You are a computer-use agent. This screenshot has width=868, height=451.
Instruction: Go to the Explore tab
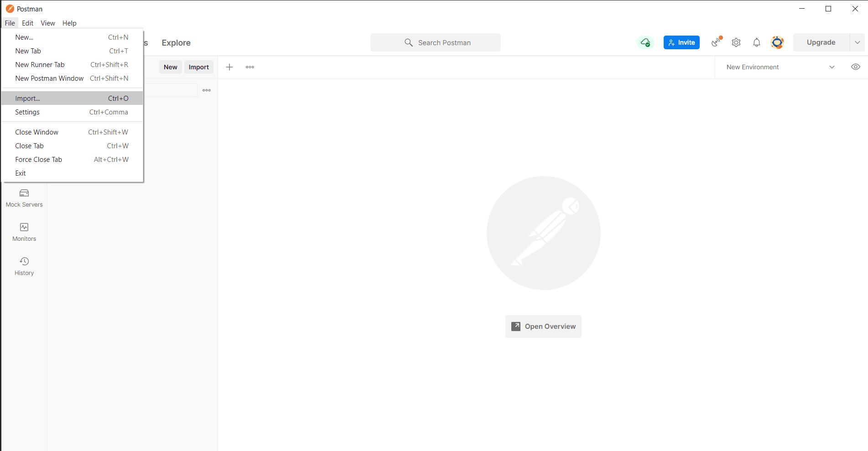click(176, 43)
